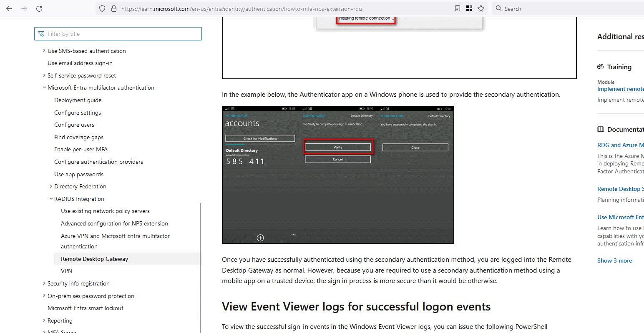
Task: Click the browser Search field
Action: click(568, 8)
